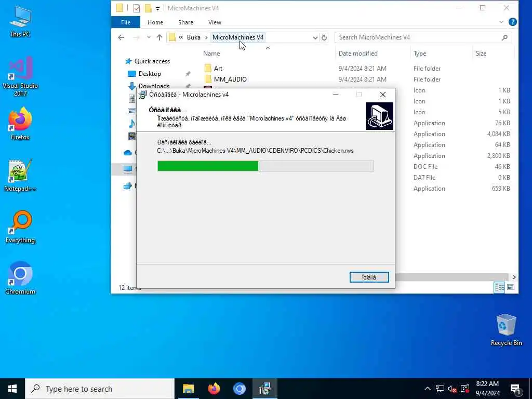Screen dimensions: 532x399
Task: Switch Explorer to large icons view
Action: point(511,288)
